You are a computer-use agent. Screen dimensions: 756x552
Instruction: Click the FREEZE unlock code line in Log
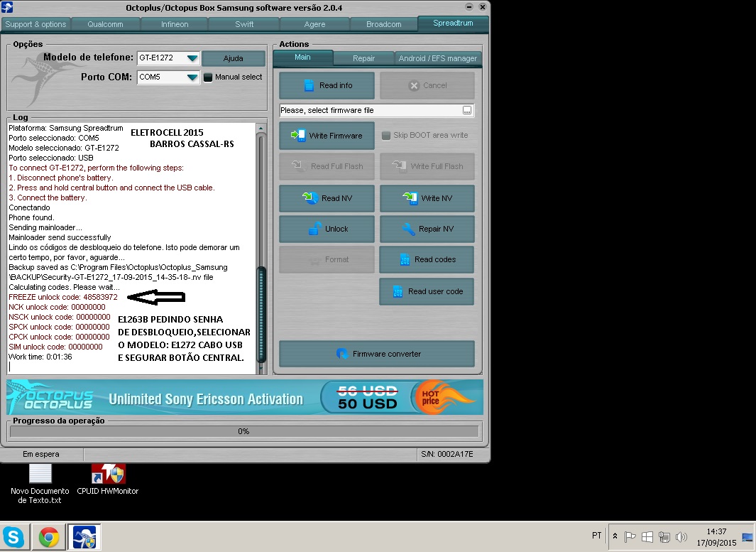63,297
